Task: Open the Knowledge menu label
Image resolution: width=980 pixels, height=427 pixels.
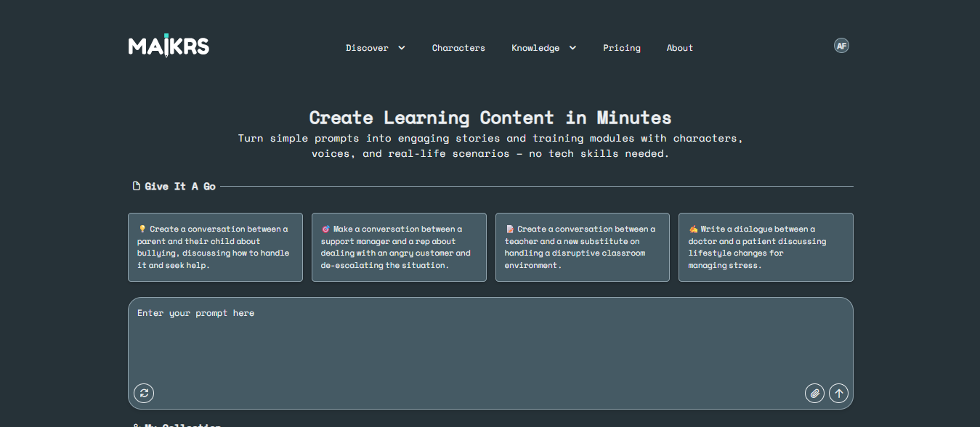Action: [535, 48]
